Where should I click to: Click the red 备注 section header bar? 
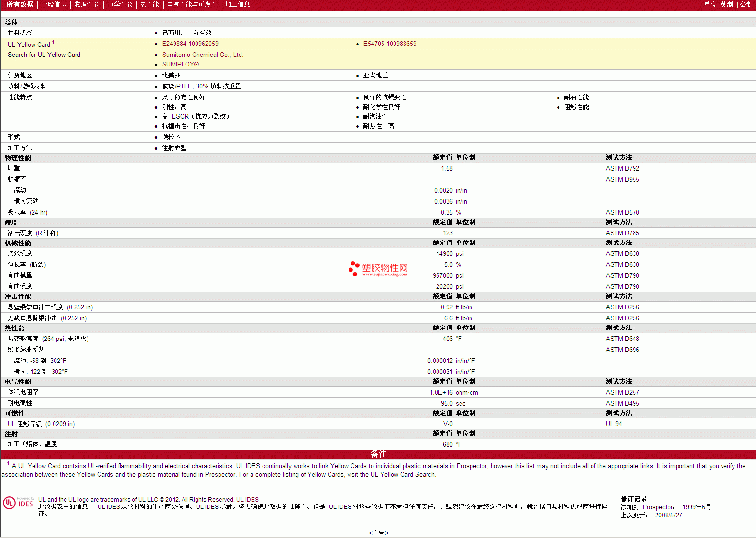coord(378,454)
